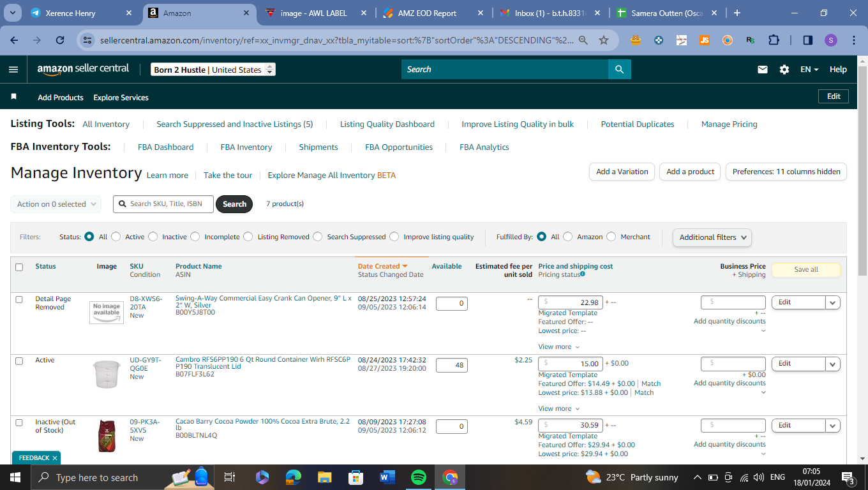Open the Edit dropdown arrow for the Swing-A-Way row

833,302
